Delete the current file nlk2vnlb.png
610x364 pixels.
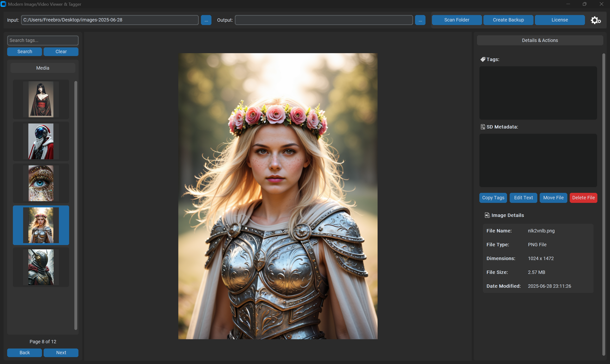(583, 198)
